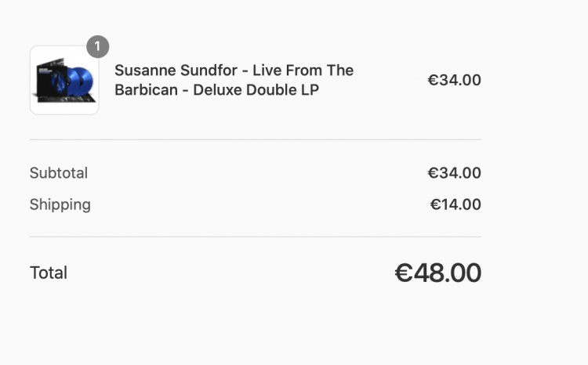Click the product line price €34.00
Image resolution: width=588 pixels, height=365 pixels.
click(x=454, y=80)
